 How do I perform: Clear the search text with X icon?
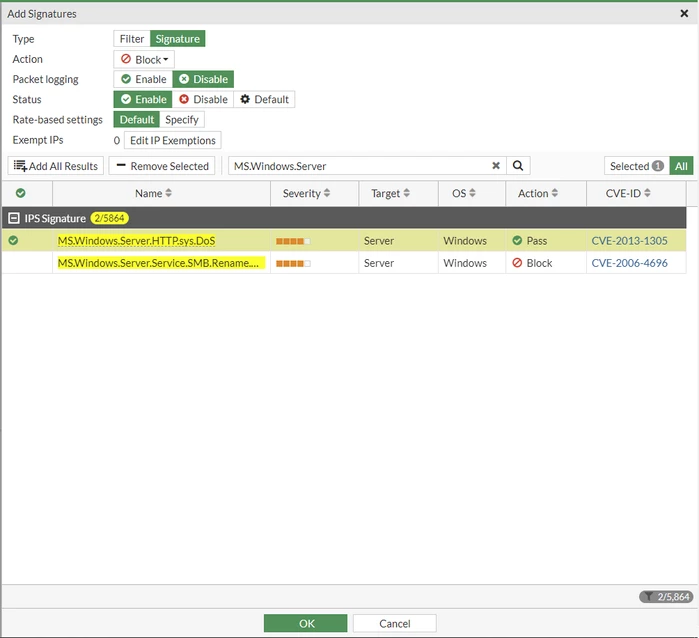[496, 166]
